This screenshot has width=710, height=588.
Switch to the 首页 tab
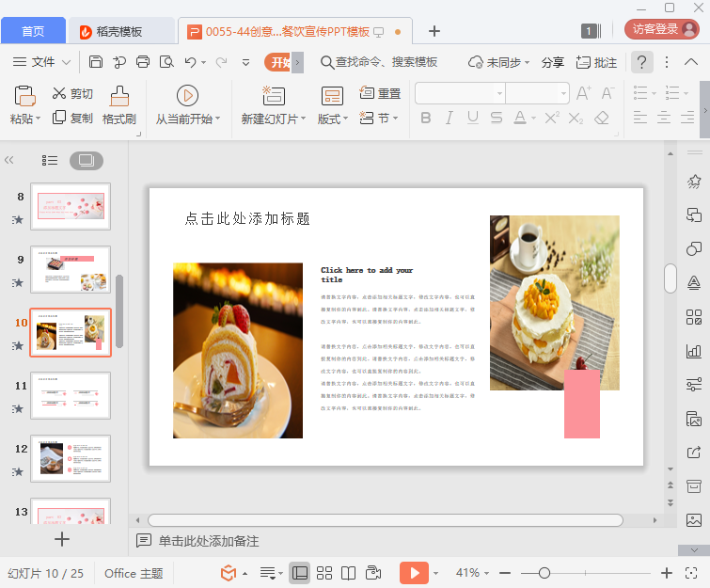tap(33, 31)
